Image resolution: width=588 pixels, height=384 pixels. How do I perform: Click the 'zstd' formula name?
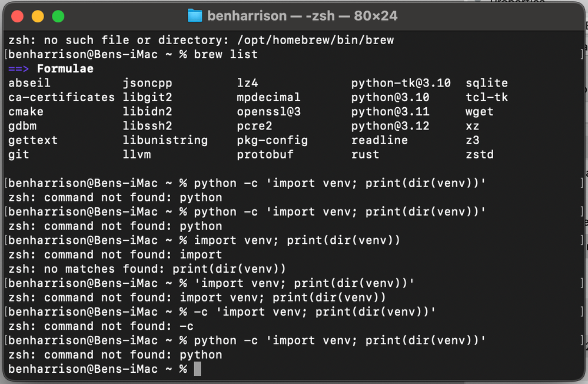point(480,154)
